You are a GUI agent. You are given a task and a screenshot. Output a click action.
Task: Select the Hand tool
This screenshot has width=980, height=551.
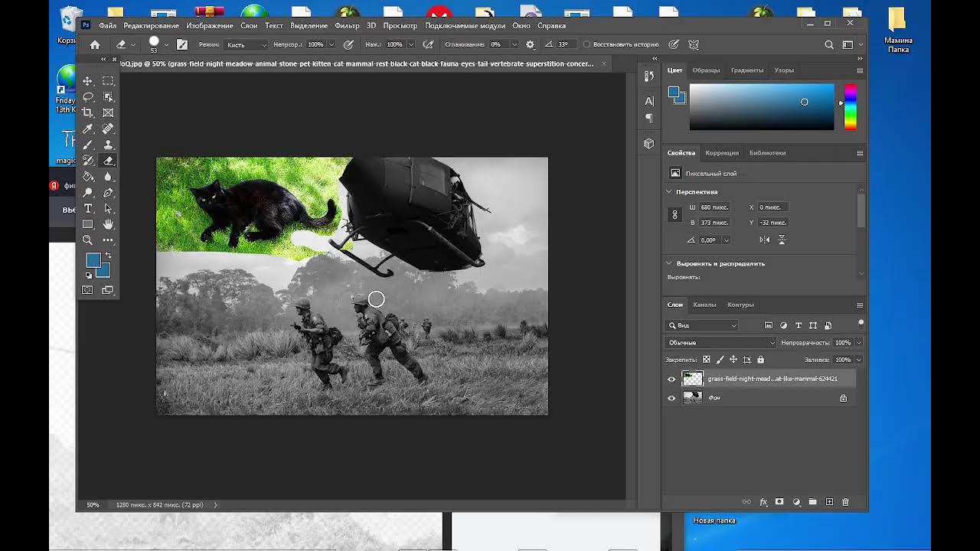108,224
